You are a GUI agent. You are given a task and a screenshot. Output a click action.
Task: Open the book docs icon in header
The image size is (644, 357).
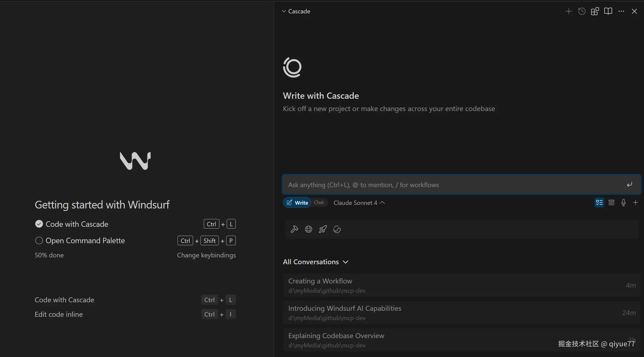(x=608, y=11)
